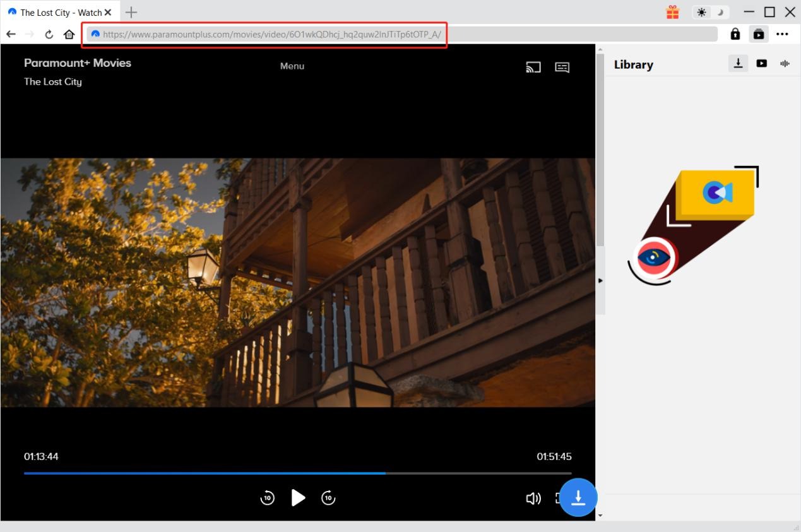The width and height of the screenshot is (801, 532).
Task: Click the video progress bar
Action: [x=297, y=473]
